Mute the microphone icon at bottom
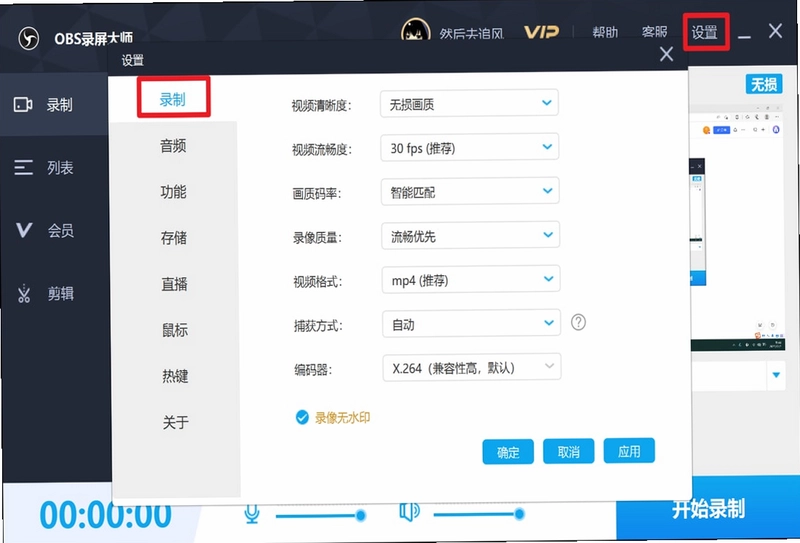This screenshot has height=543, width=800. click(x=252, y=513)
